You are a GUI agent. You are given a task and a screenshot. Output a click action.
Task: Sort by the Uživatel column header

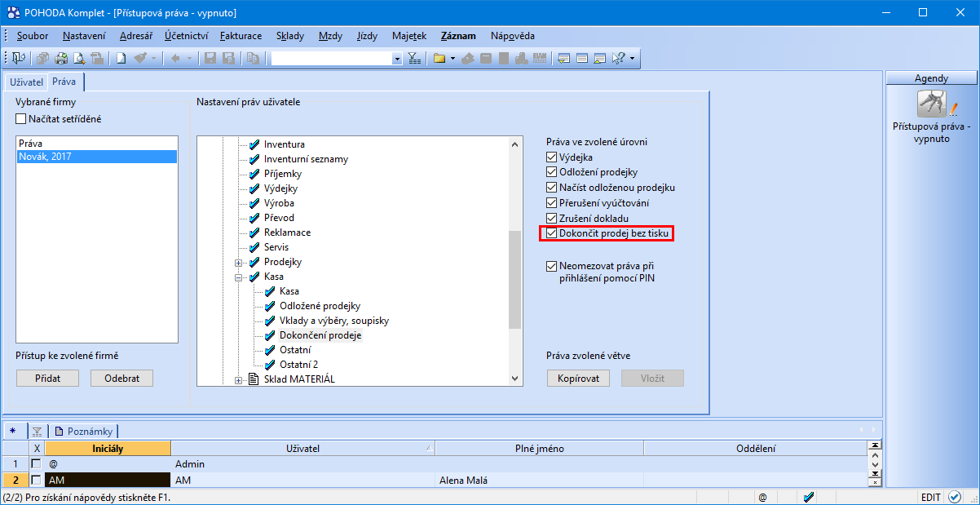(303, 448)
